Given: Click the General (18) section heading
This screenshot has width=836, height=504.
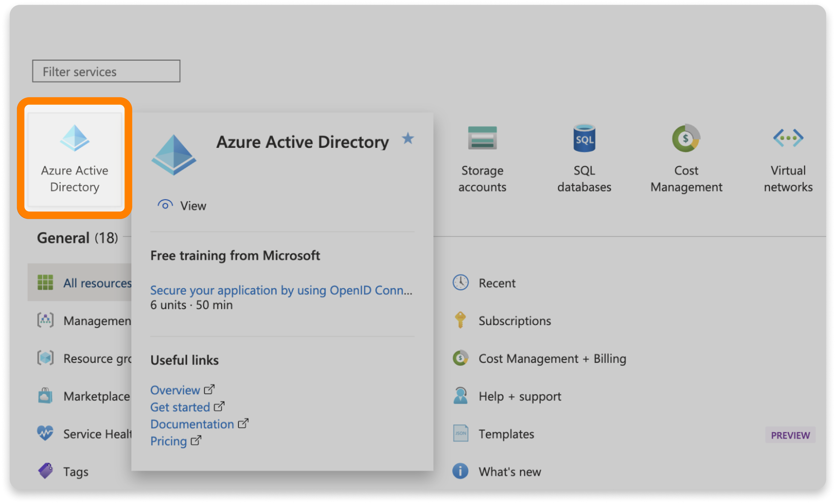Looking at the screenshot, I should (77, 238).
